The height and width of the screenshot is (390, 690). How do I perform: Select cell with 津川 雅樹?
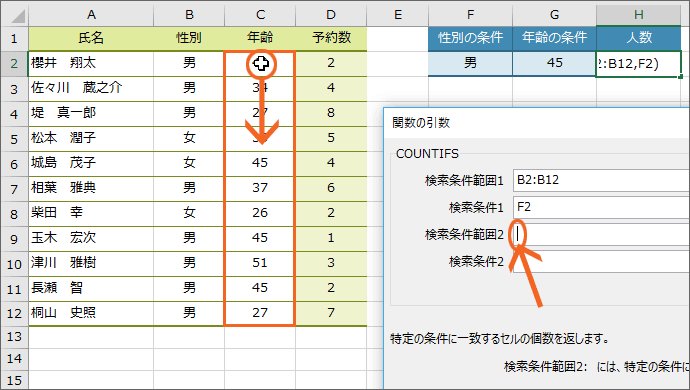coord(91,263)
